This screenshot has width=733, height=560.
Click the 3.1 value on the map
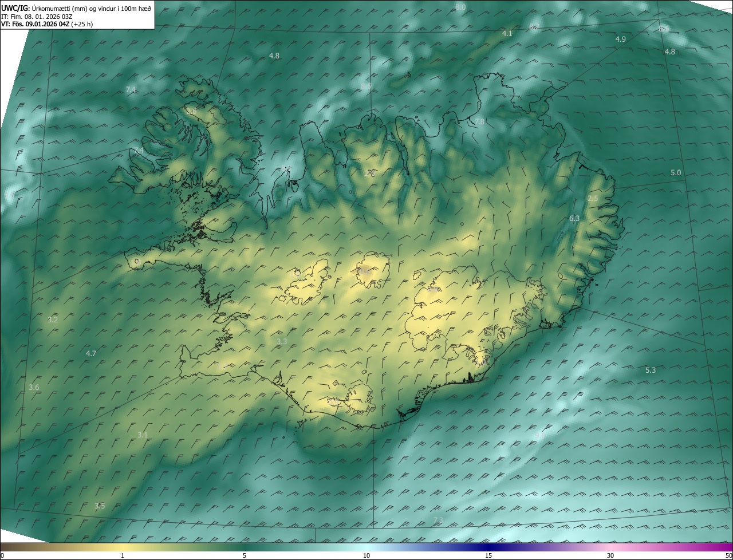(143, 435)
